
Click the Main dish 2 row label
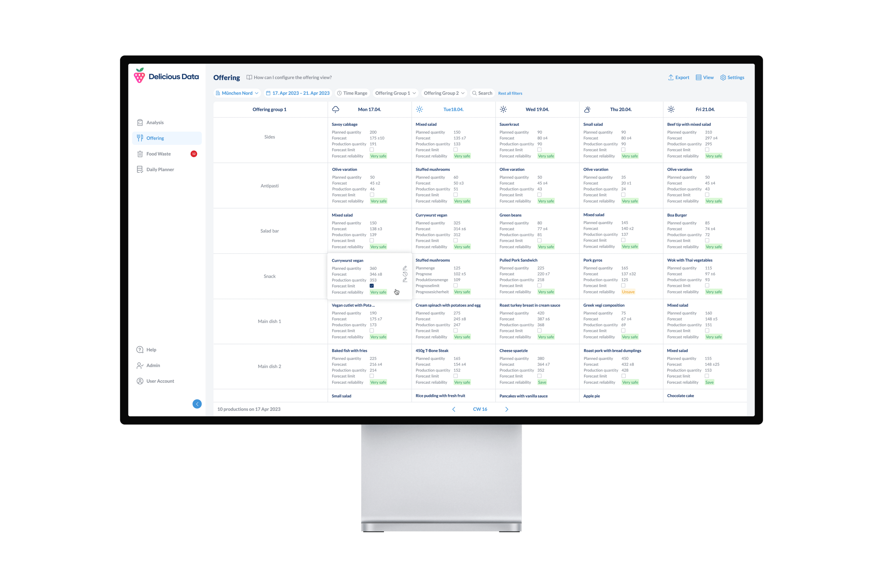pos(269,366)
